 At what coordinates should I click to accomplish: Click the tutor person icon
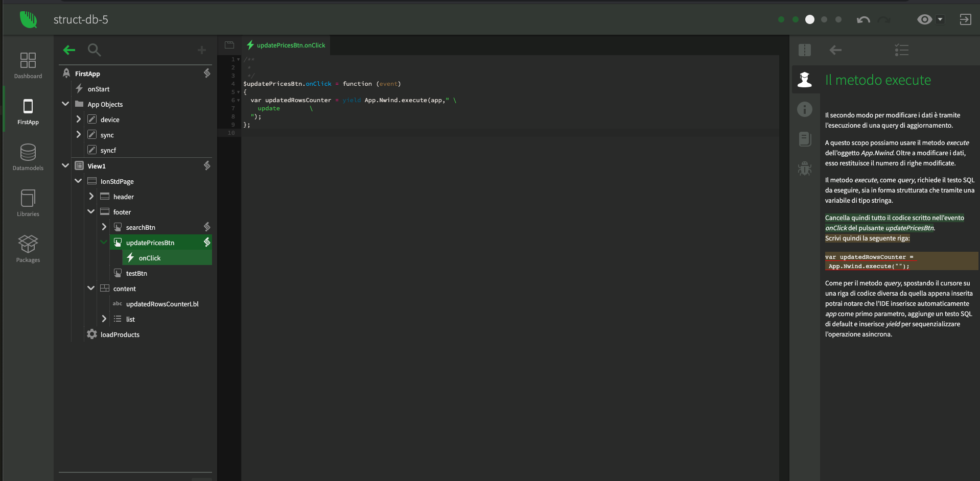pos(805,79)
